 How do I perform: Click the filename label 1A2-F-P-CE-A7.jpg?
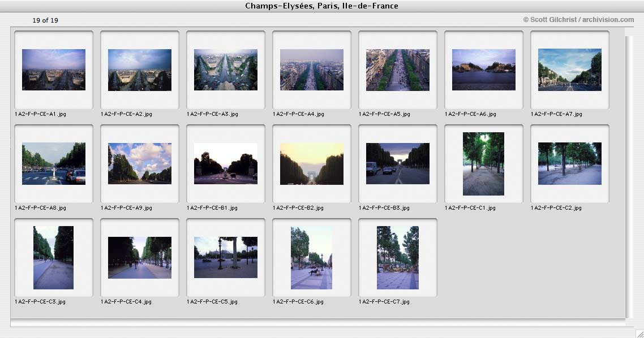(x=556, y=114)
